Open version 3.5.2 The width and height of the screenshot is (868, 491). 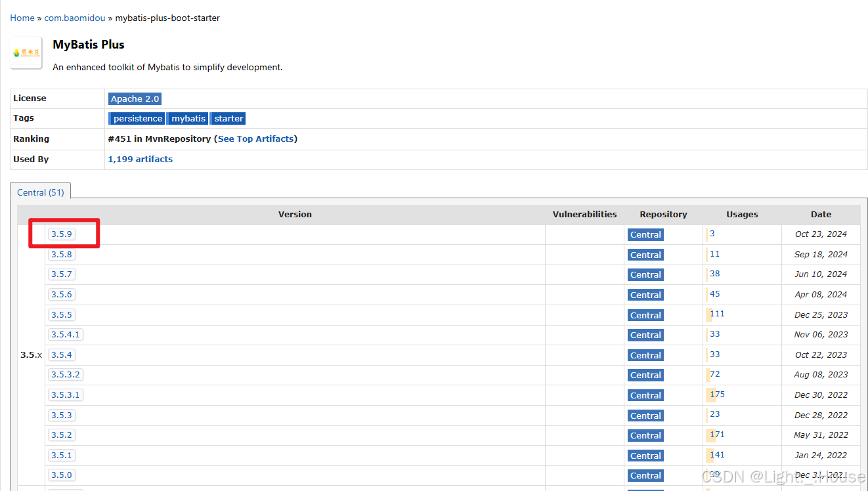point(62,435)
